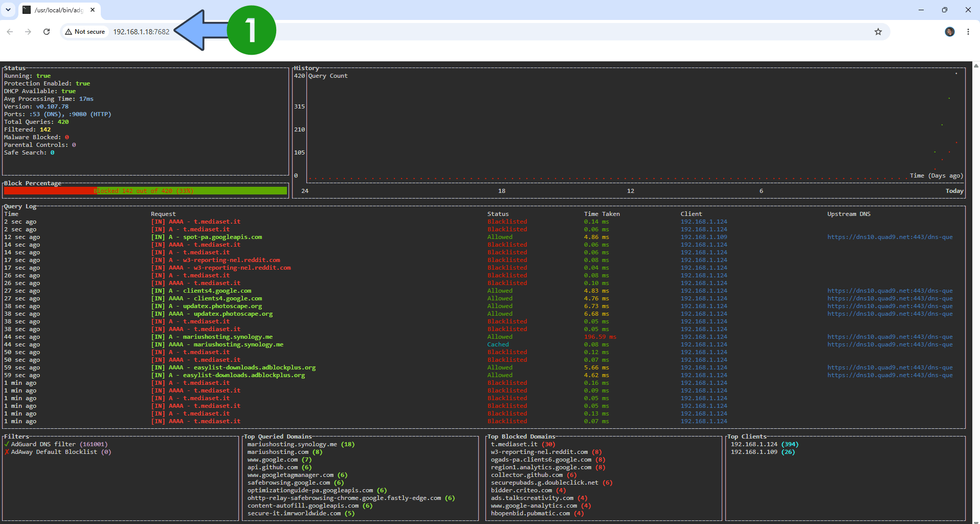This screenshot has width=980, height=524.
Task: Click secure-it.imrworldwide.com top queried entry
Action: (x=301, y=513)
